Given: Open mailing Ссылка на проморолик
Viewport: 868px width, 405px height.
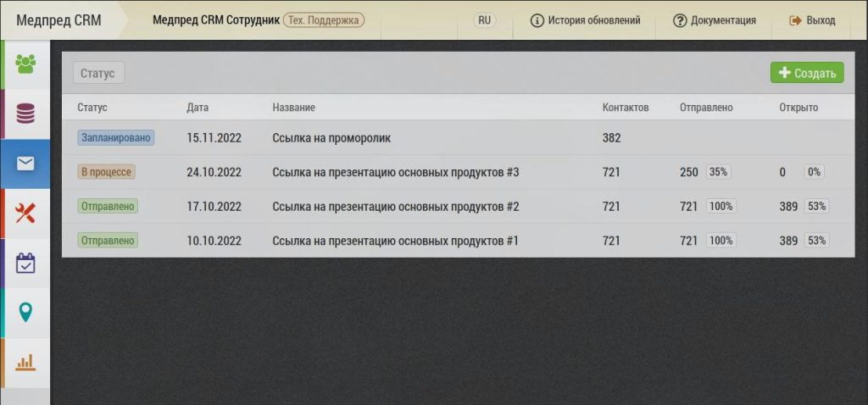Looking at the screenshot, I should click(x=331, y=138).
